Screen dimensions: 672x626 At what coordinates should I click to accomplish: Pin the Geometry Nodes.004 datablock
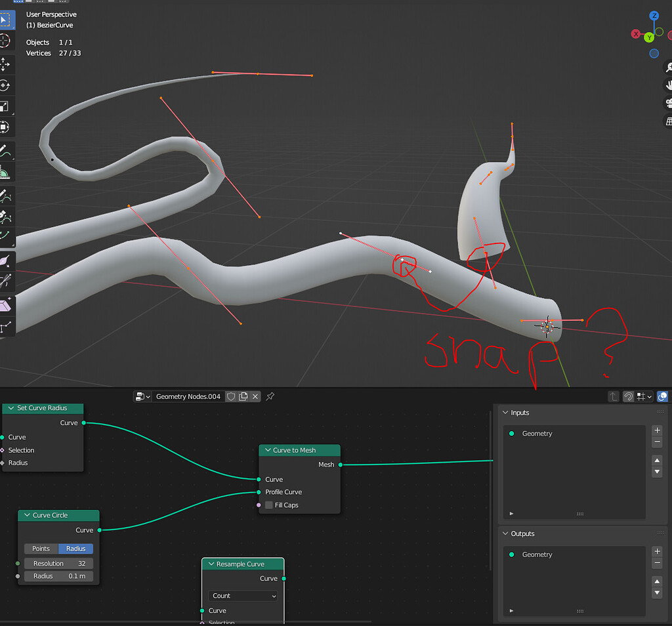click(x=270, y=396)
